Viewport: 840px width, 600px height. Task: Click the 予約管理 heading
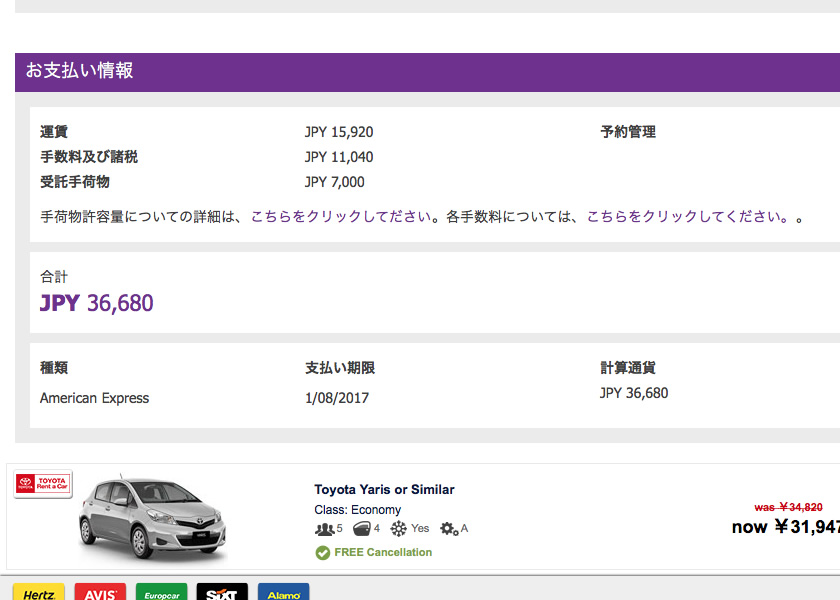[628, 132]
